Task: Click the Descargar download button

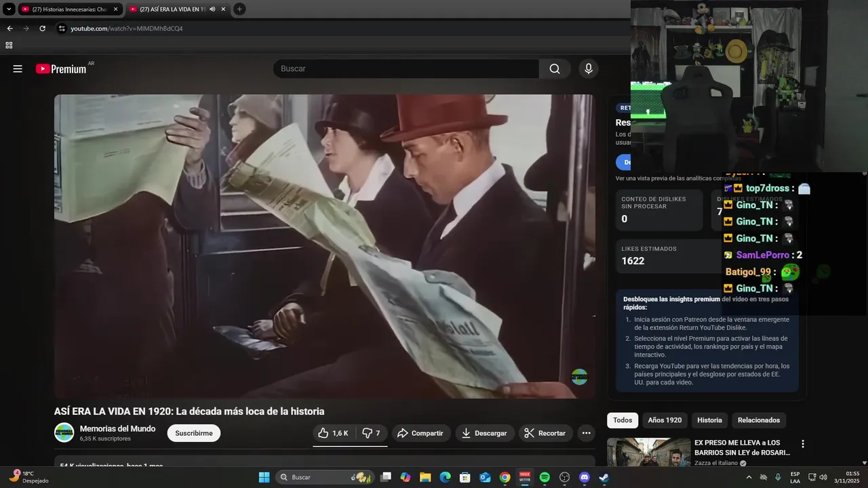Action: pos(485,433)
